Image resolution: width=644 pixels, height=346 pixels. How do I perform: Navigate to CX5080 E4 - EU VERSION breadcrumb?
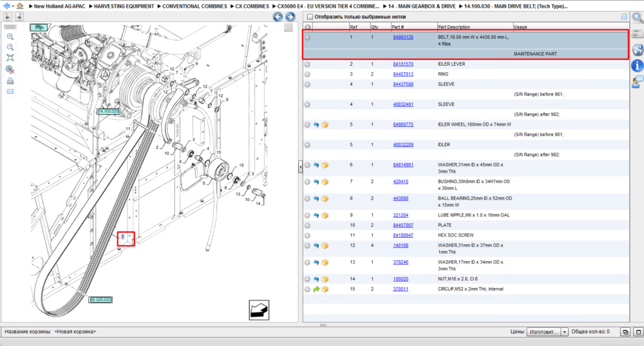(328, 6)
